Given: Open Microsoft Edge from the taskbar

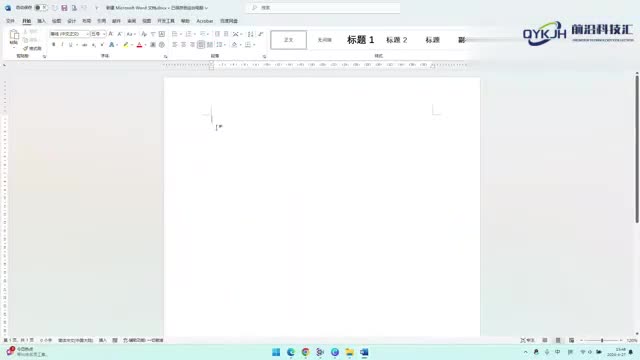Looking at the screenshot, I should [291, 352].
